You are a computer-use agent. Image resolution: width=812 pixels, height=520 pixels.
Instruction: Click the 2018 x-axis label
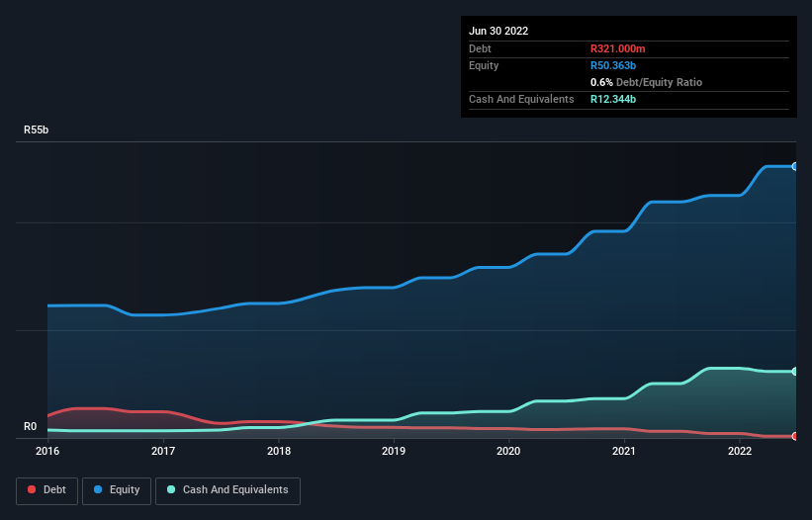click(279, 451)
